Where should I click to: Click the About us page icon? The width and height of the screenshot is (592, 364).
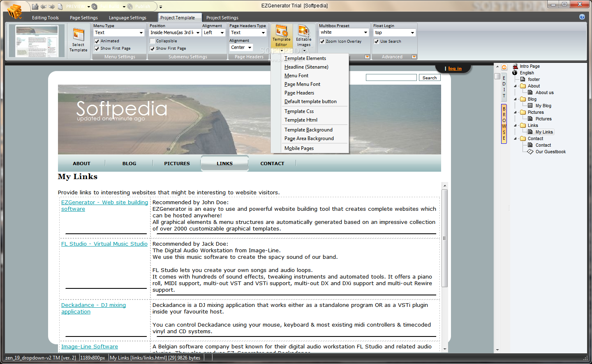(530, 92)
